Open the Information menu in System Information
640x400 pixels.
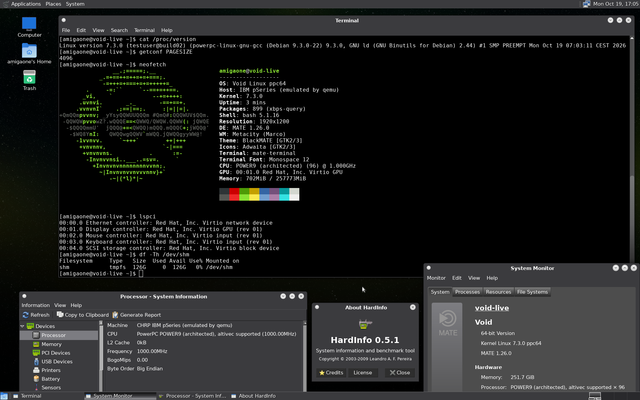click(36, 305)
